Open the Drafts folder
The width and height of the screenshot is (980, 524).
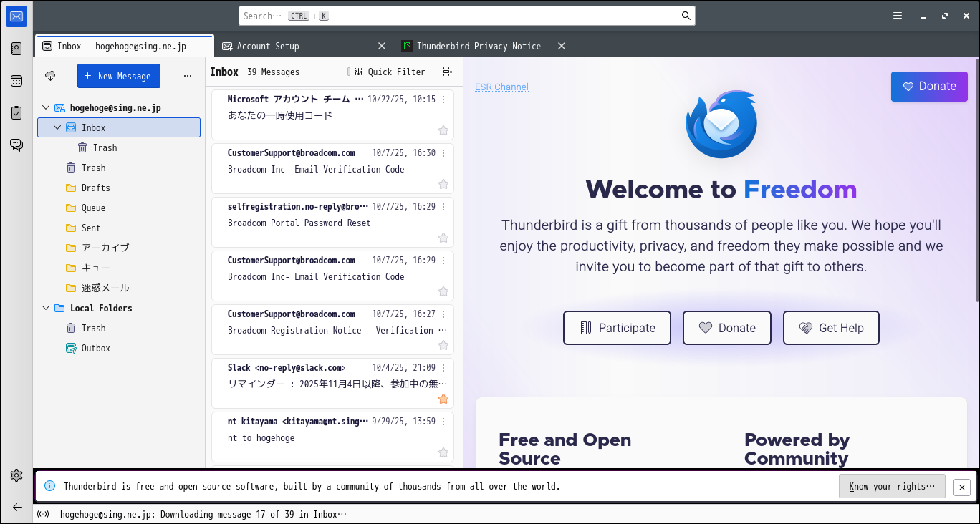[x=119, y=188]
